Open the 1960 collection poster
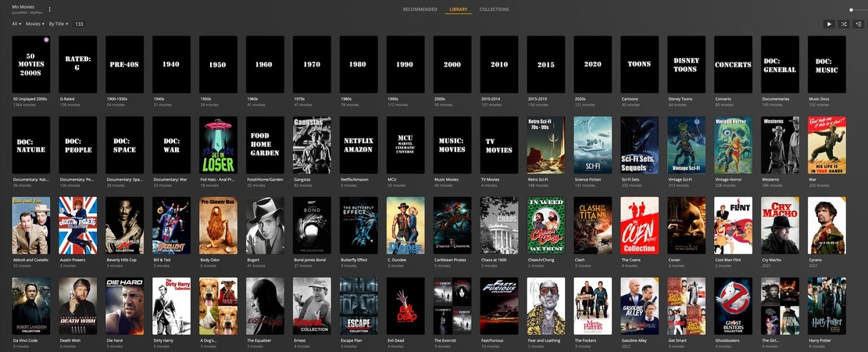 click(x=265, y=64)
